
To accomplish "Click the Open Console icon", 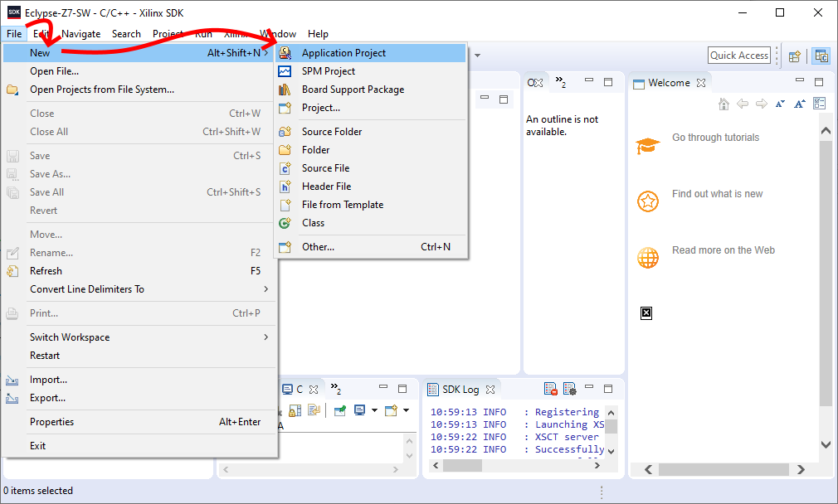I will click(392, 410).
